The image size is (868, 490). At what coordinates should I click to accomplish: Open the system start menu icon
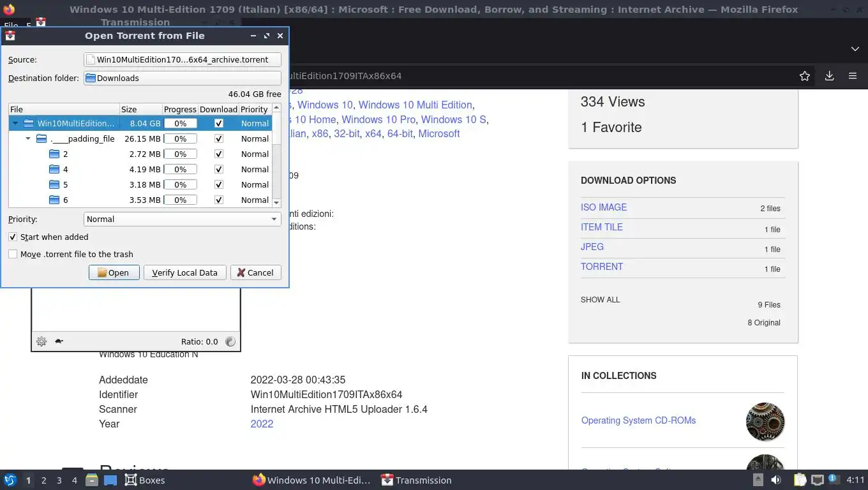(10, 480)
